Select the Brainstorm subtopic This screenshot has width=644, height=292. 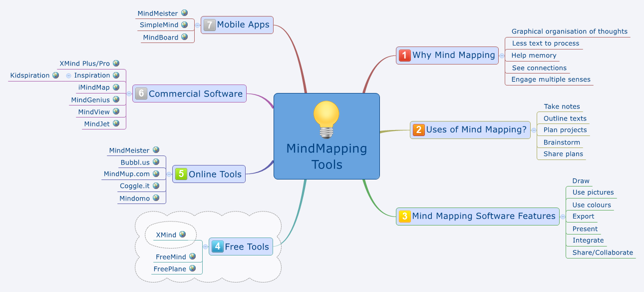point(561,142)
